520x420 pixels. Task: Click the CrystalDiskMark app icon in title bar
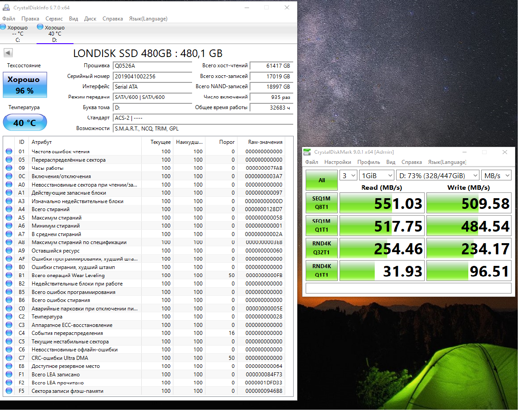click(307, 152)
